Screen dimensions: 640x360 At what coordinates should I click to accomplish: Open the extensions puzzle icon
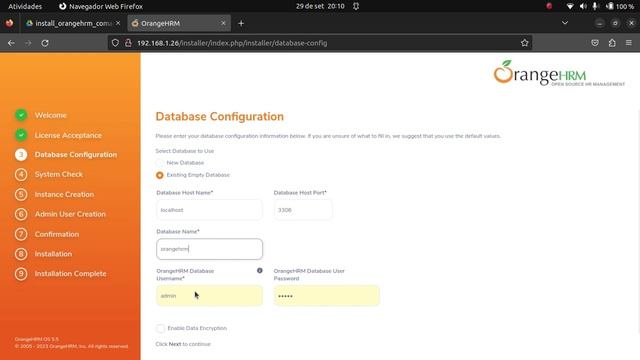pyautogui.click(x=612, y=43)
